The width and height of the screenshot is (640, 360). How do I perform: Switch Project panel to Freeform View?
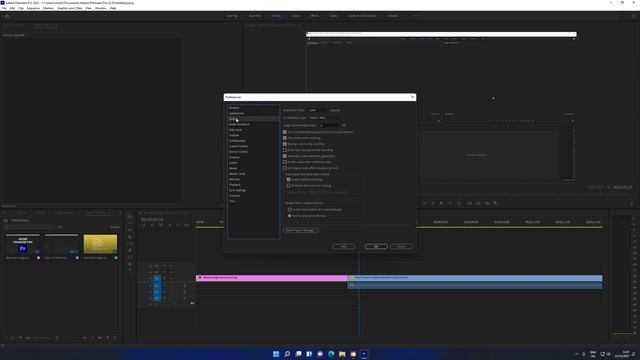pyautogui.click(x=28, y=338)
